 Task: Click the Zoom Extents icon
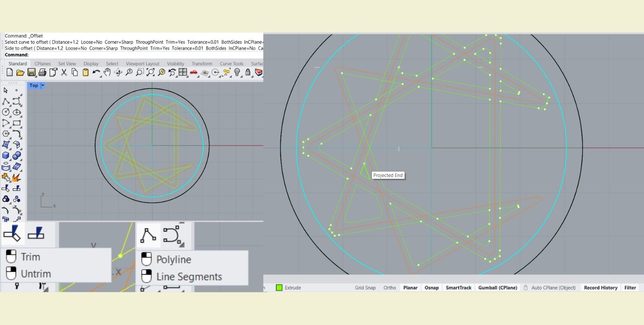point(150,73)
